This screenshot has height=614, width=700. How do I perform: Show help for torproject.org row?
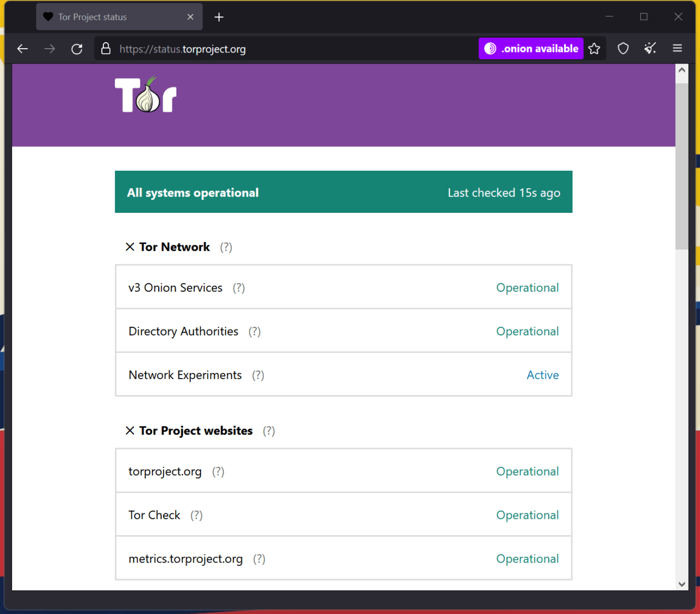(218, 472)
